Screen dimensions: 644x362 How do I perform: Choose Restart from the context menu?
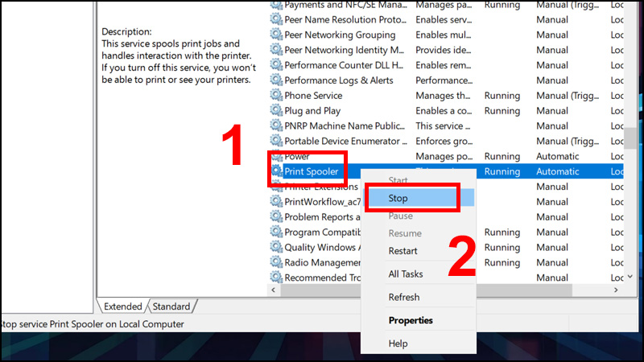[x=402, y=251]
